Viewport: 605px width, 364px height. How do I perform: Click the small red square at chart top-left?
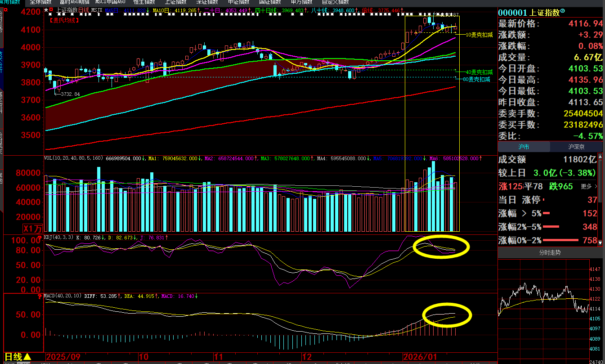point(51,9)
